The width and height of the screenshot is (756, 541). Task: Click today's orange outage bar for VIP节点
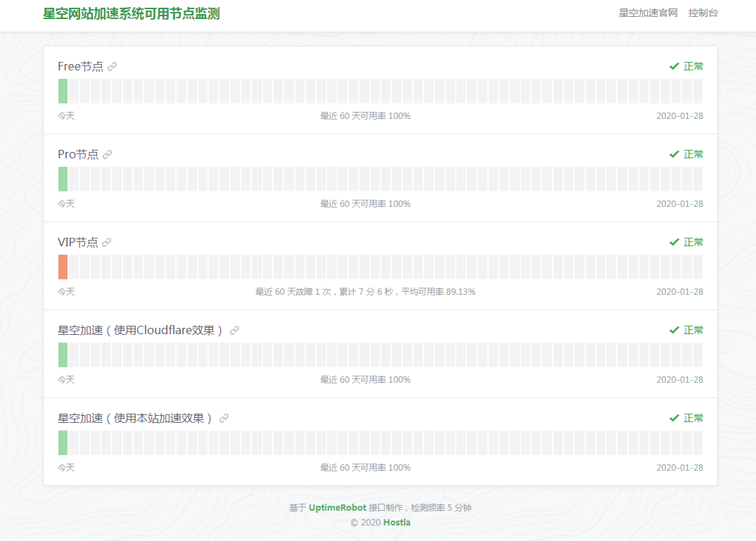coord(63,267)
